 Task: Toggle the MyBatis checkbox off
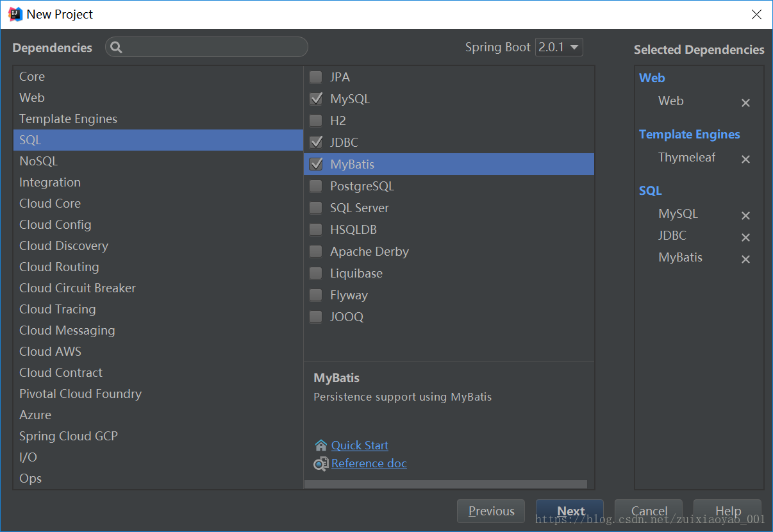pyautogui.click(x=316, y=164)
